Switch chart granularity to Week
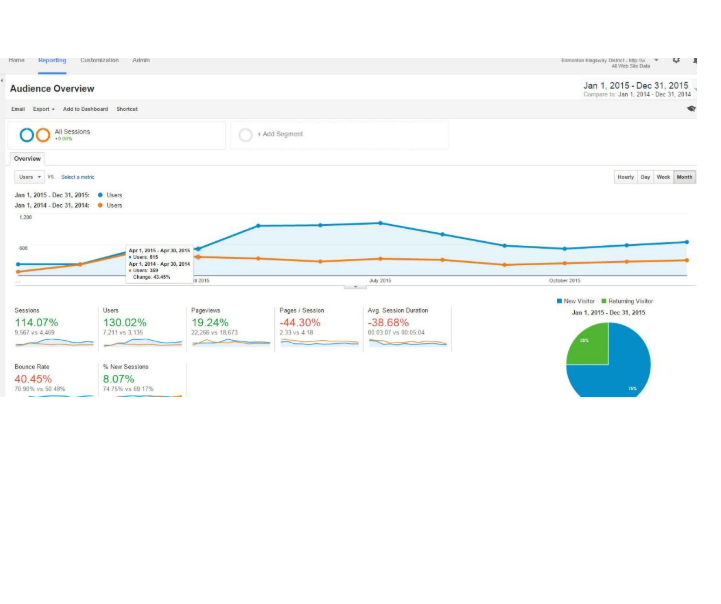Image resolution: width=721 pixels, height=604 pixels. 663,177
